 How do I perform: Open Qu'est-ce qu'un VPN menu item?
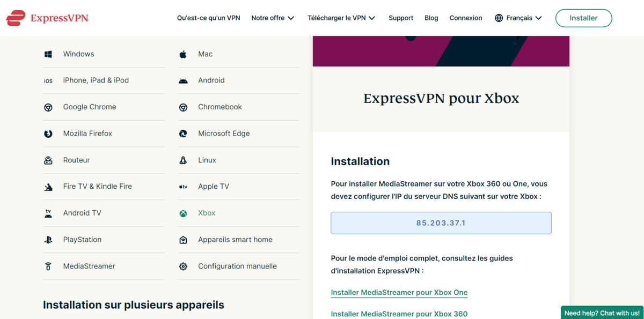(x=209, y=18)
